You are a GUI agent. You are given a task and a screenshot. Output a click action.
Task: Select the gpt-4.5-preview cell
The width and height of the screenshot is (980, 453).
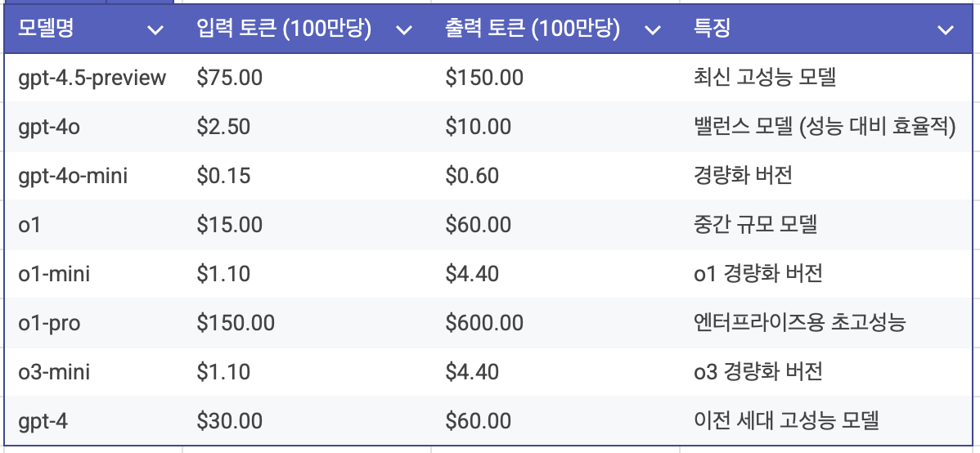click(x=92, y=78)
